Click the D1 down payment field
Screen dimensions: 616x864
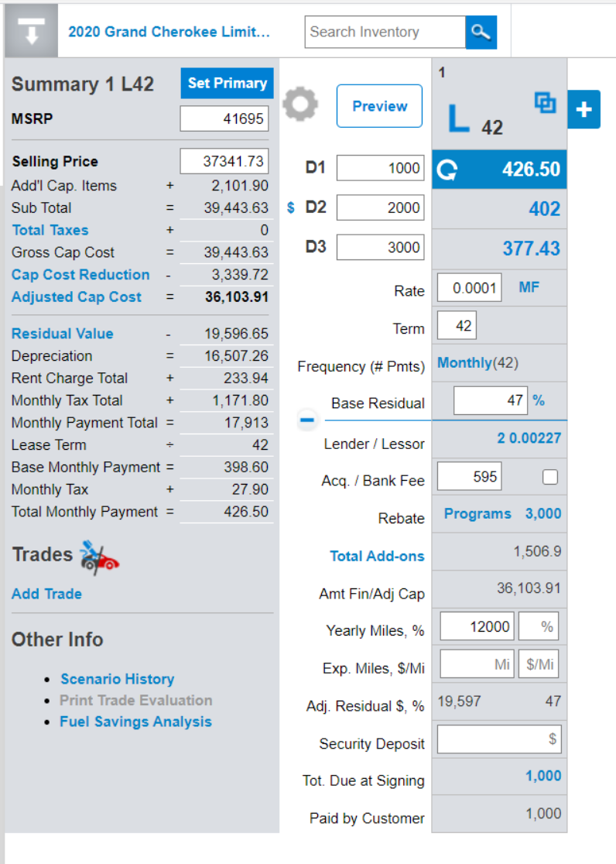[x=380, y=168]
